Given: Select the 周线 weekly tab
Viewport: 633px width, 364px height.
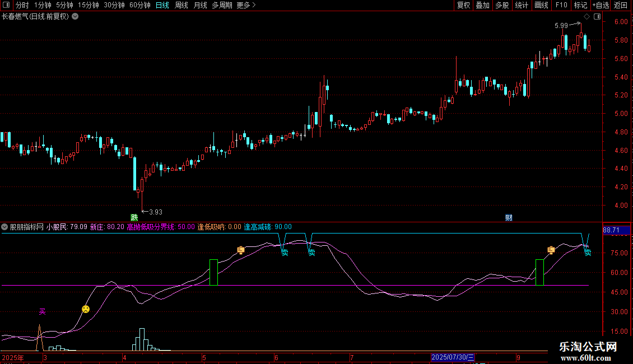Looking at the screenshot, I should [x=181, y=5].
